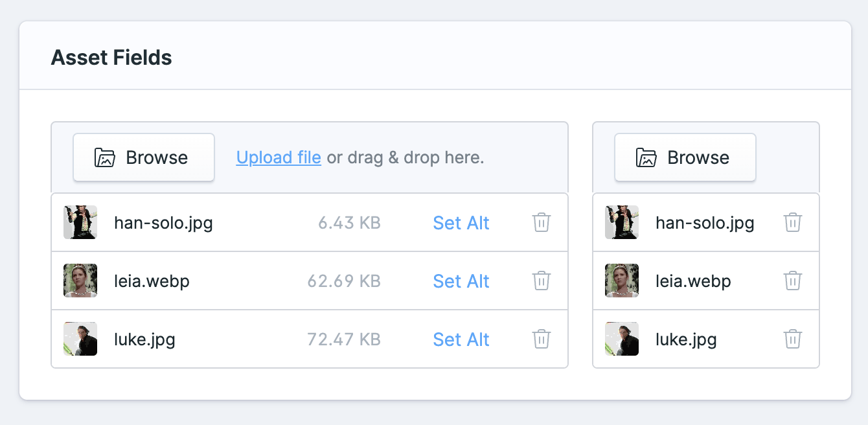868x425 pixels.
Task: Click the drag & drop upload area
Action: click(310, 157)
